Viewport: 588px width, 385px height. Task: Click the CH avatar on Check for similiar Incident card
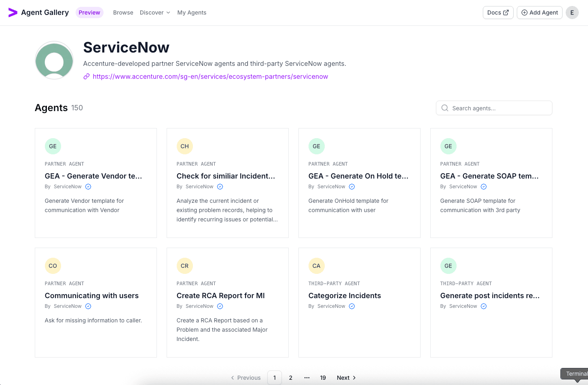184,146
